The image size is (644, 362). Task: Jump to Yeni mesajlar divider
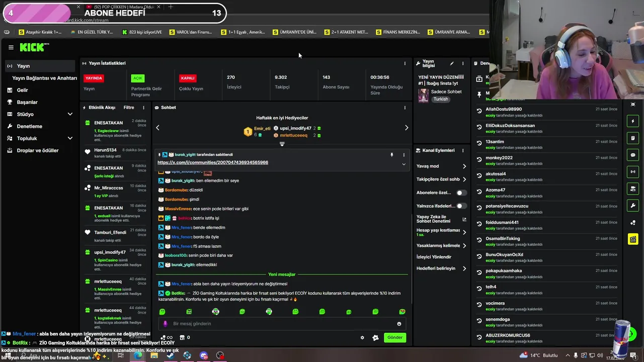click(x=282, y=275)
